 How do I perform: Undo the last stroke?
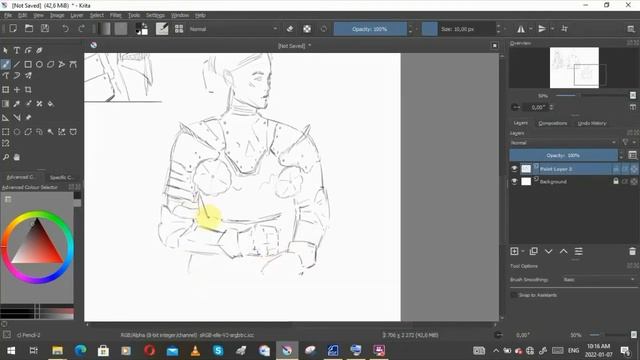65,29
